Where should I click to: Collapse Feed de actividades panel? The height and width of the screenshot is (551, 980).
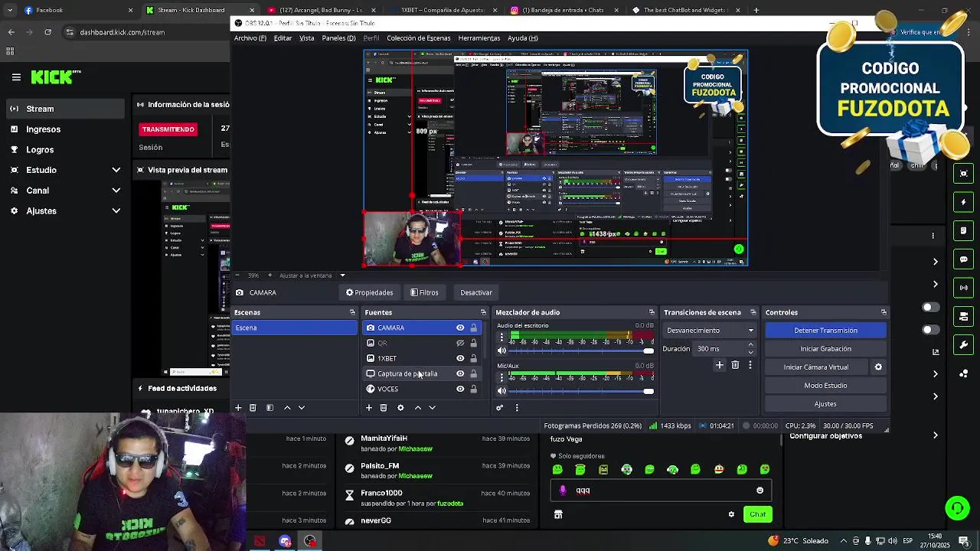point(140,389)
